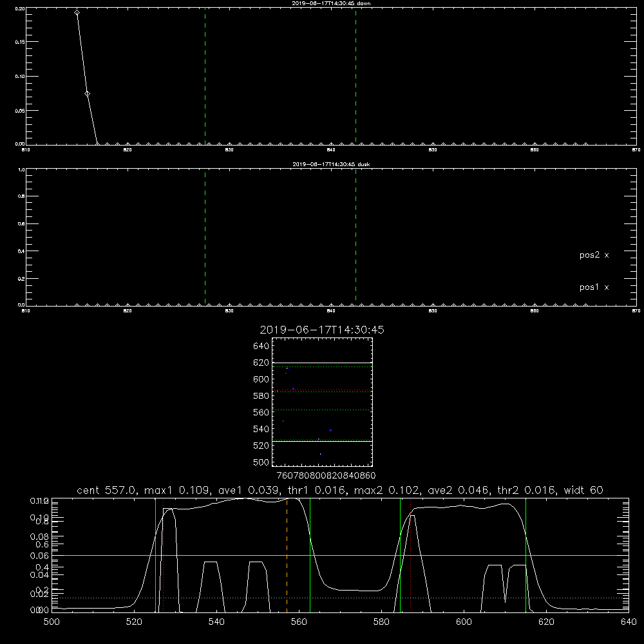Click the '0.04' y-axis label of bottom plot

(39, 574)
